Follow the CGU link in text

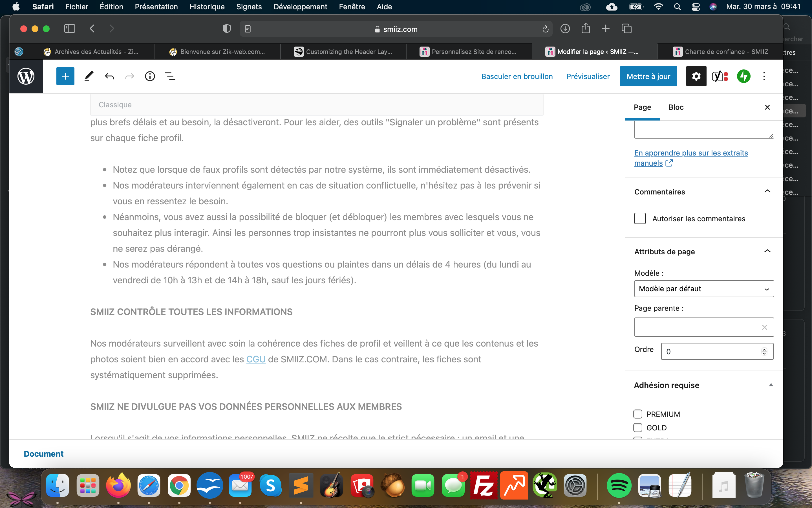(x=256, y=359)
